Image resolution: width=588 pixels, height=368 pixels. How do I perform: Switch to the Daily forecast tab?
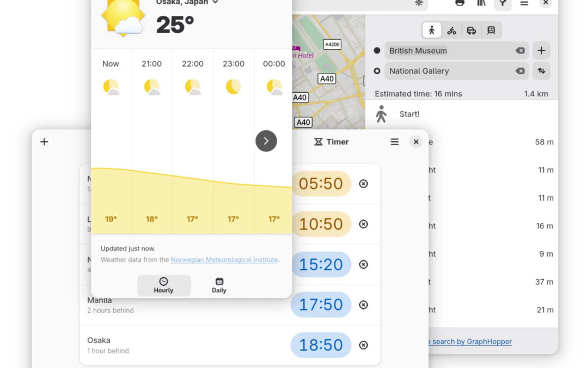pyautogui.click(x=219, y=285)
